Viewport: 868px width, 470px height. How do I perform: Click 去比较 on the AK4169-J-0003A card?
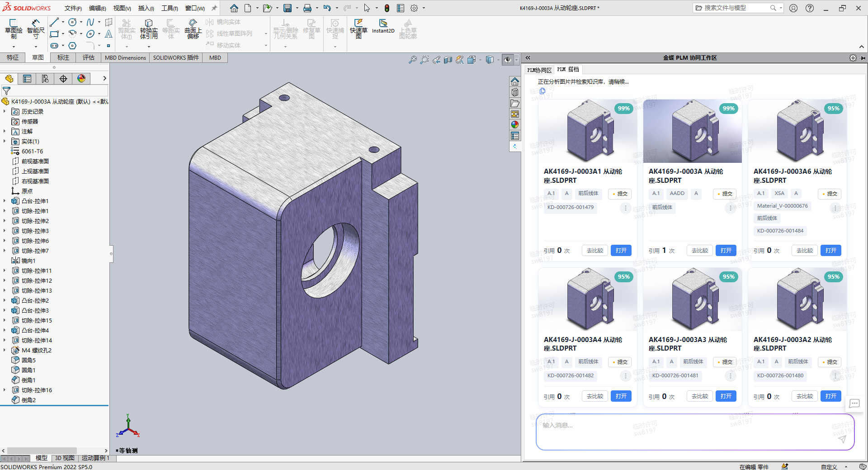coord(700,251)
